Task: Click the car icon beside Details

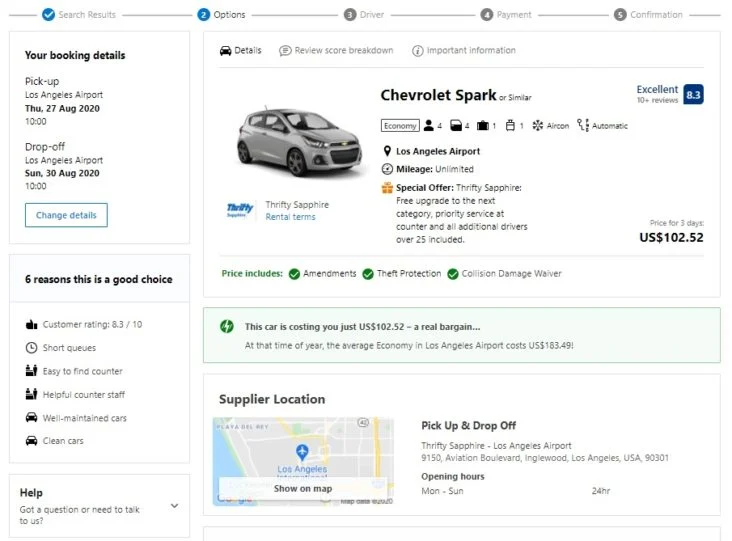Action: (x=225, y=50)
